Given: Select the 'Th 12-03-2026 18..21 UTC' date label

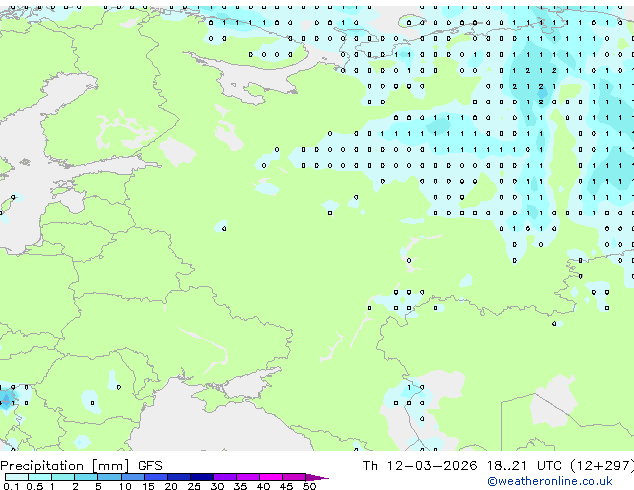Looking at the screenshot, I should [x=462, y=466].
